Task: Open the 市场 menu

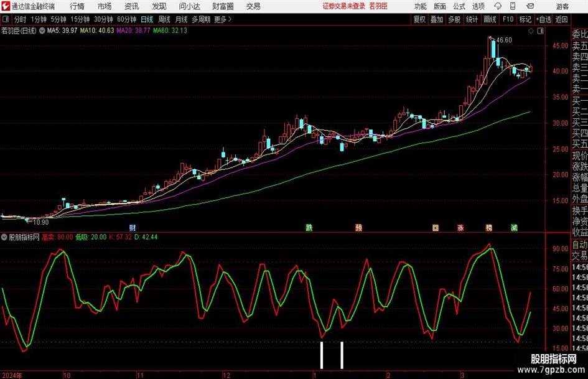Action: [x=105, y=6]
